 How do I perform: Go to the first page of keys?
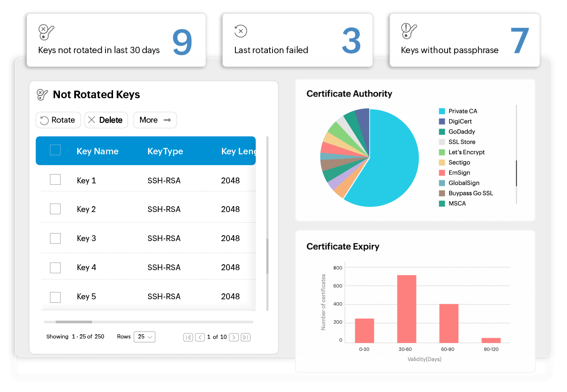188,337
